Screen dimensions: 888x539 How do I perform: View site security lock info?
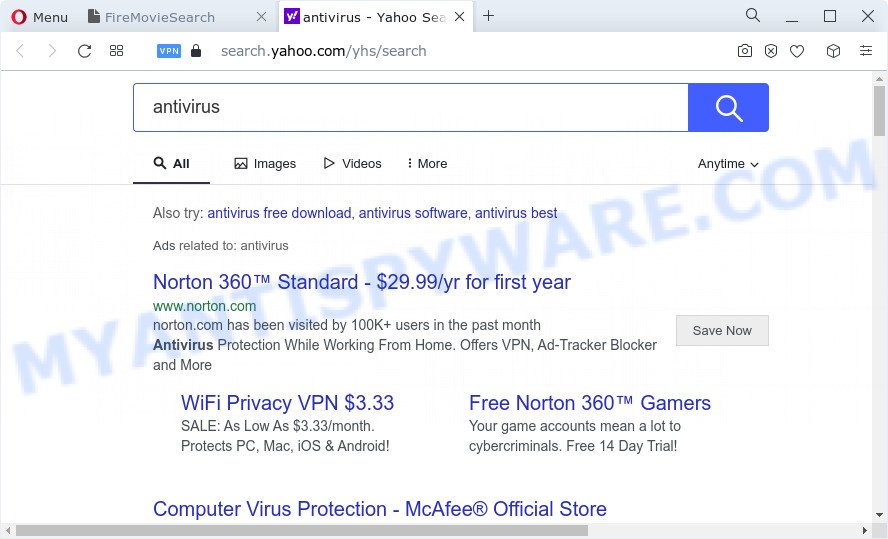[196, 51]
